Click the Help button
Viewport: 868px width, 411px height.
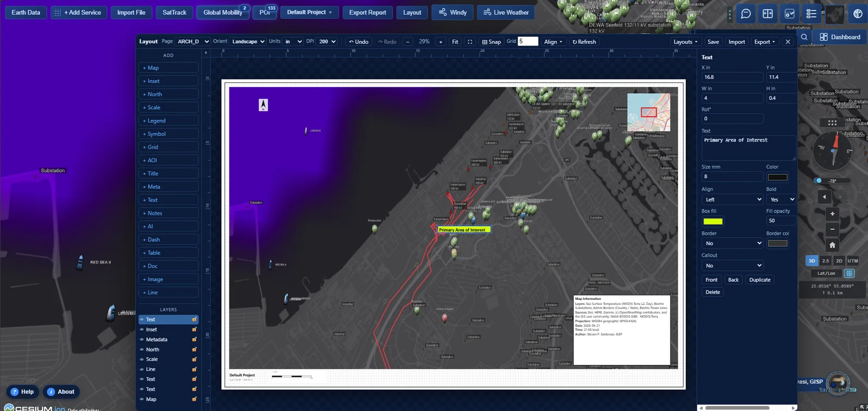[22, 391]
